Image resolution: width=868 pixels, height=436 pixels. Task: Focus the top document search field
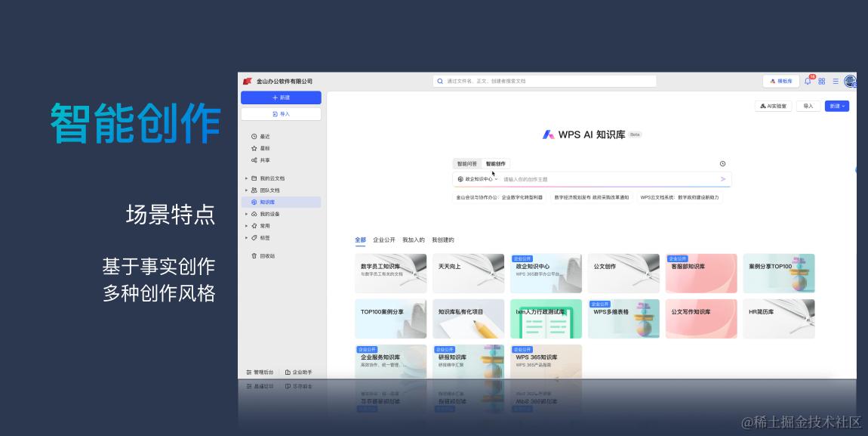(545, 81)
